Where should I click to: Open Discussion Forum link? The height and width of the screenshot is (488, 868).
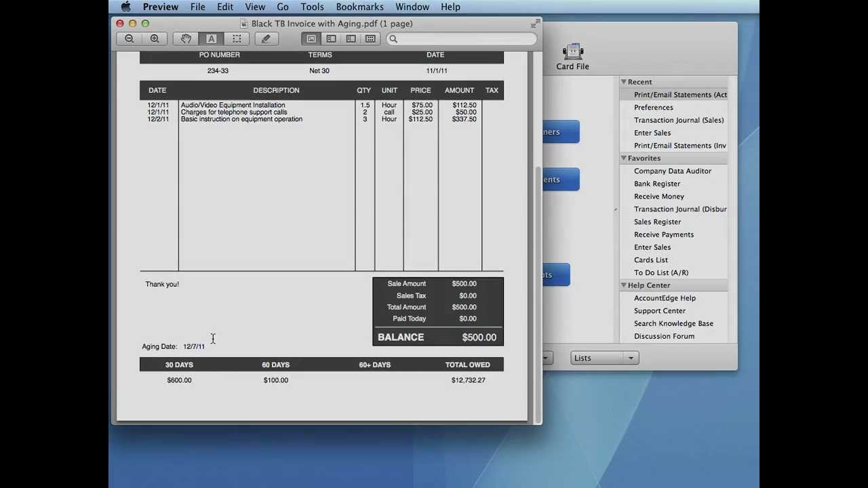(x=664, y=336)
